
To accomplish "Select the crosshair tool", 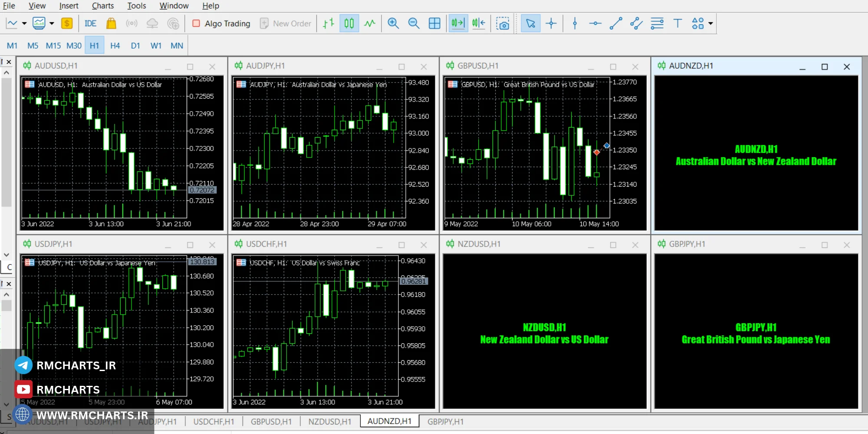I will [551, 23].
